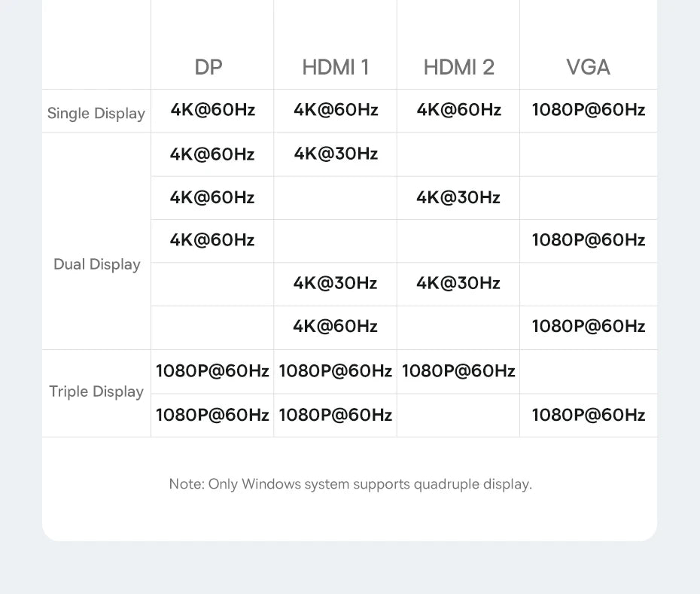Click HDMI 1 4K@60Hz in last dual row
This screenshot has width=700, height=594.
(335, 327)
